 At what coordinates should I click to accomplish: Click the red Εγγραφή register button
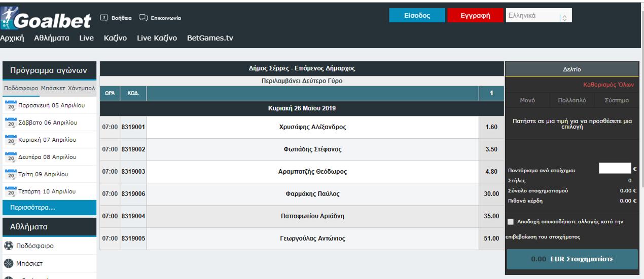coord(475,16)
